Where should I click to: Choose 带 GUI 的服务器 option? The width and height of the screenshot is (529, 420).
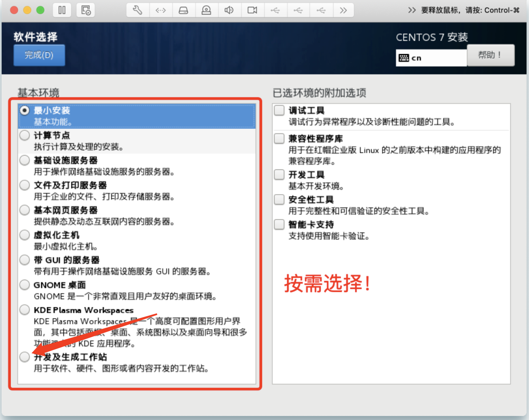pyautogui.click(x=25, y=260)
